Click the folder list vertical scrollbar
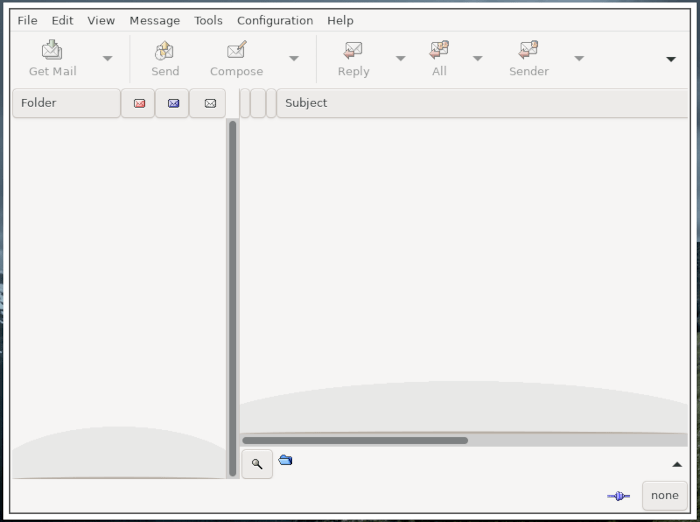The width and height of the screenshot is (700, 522). [232, 298]
